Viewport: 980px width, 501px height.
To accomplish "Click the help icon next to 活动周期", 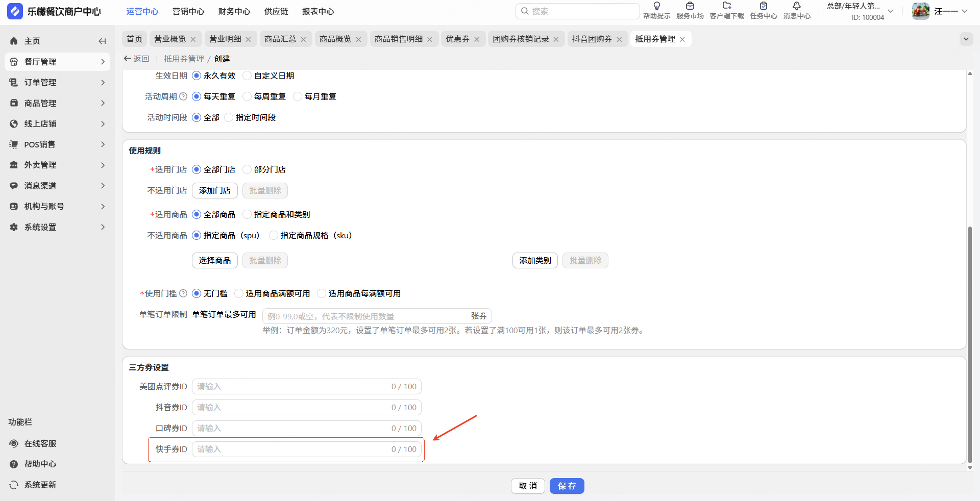I will tap(183, 96).
